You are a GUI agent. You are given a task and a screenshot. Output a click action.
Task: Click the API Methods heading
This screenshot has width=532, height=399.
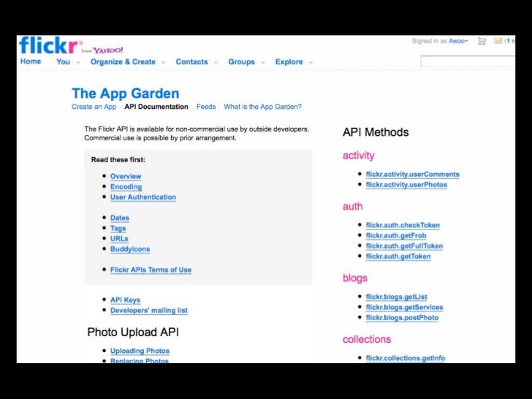click(376, 132)
